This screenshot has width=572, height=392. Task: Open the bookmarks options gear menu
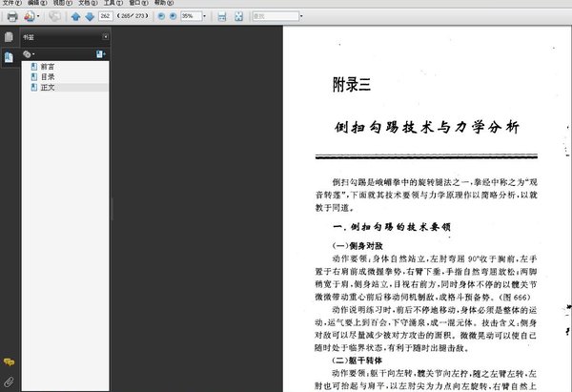click(x=29, y=54)
